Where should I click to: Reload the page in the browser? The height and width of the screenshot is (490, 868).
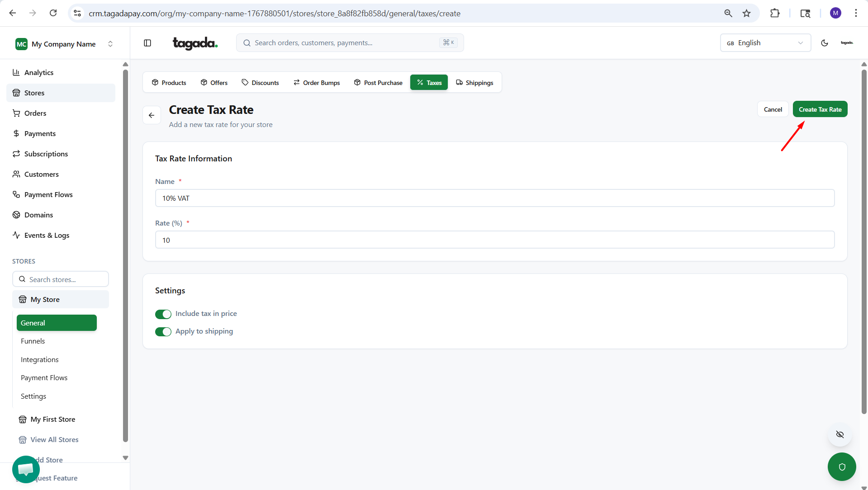(53, 13)
